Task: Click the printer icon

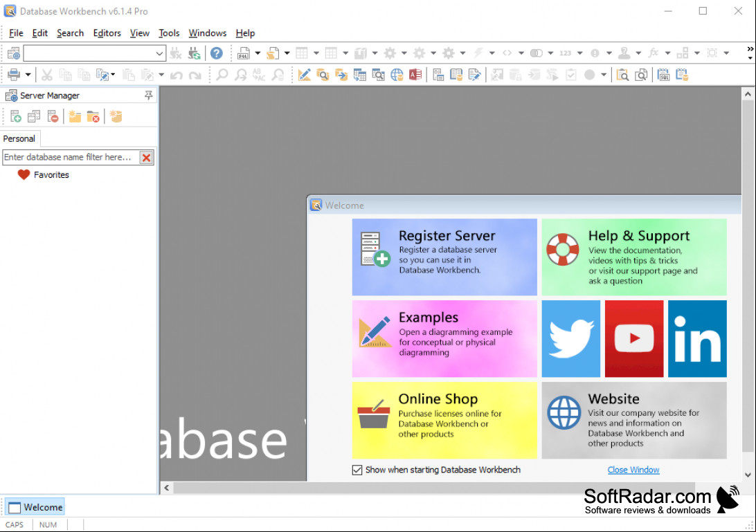Action: (x=14, y=75)
